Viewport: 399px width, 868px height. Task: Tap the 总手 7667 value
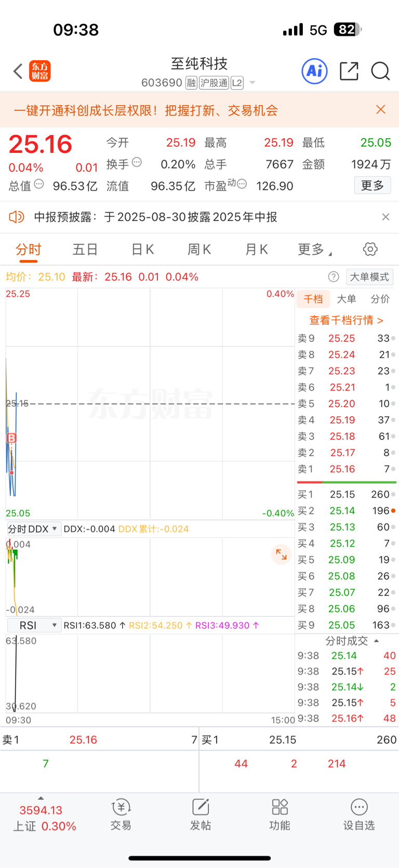[x=280, y=164]
